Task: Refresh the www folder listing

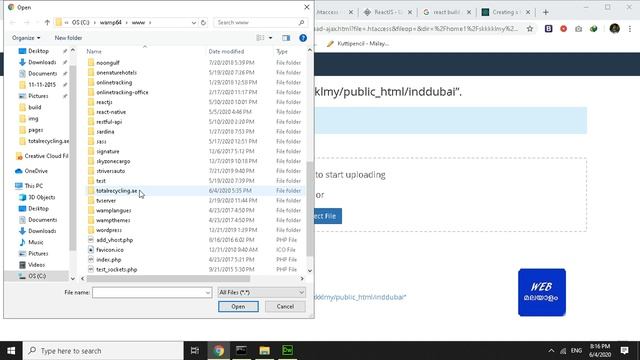Action: point(203,22)
